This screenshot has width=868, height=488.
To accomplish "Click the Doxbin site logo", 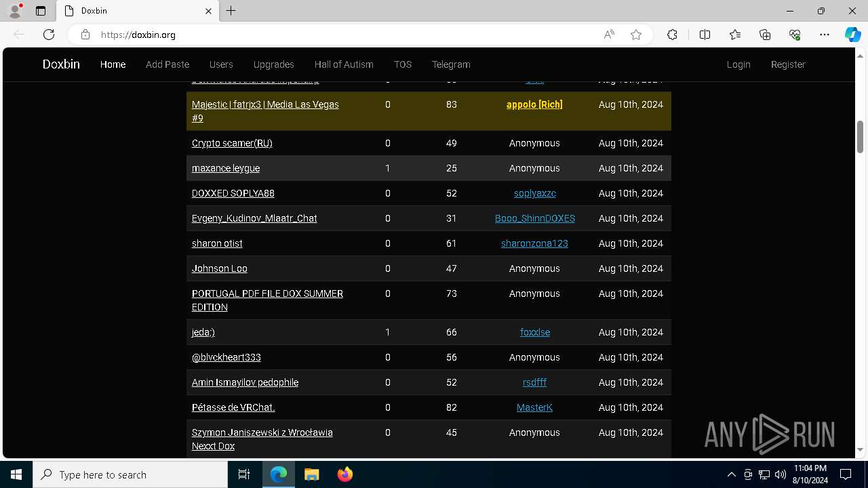I will (x=61, y=64).
